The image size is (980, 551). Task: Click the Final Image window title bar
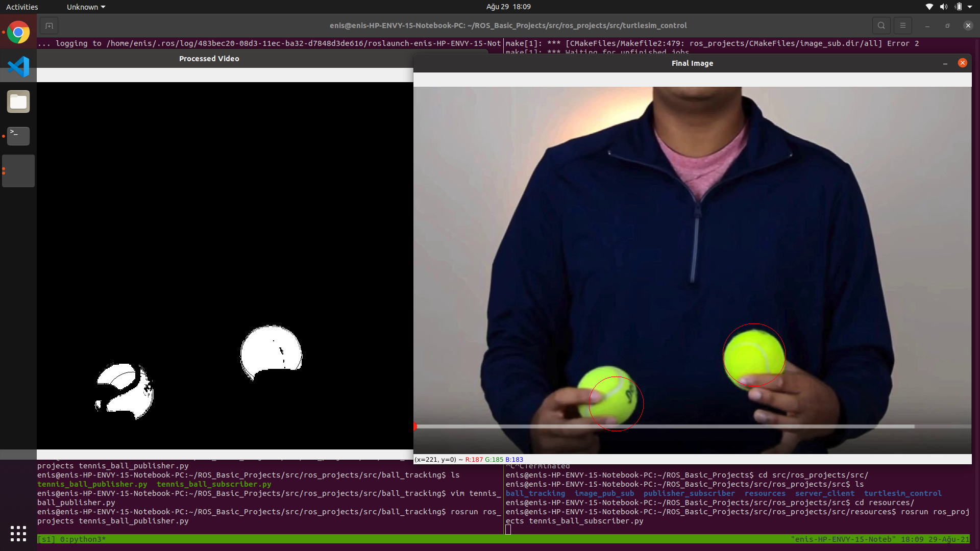[x=692, y=63]
